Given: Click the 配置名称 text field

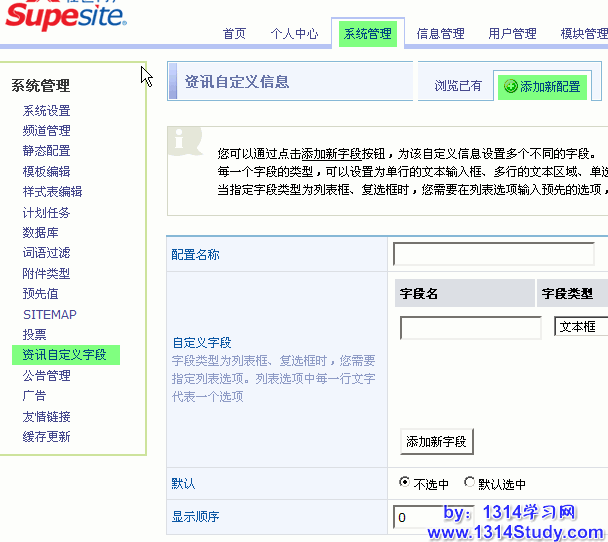Looking at the screenshot, I should [x=493, y=254].
